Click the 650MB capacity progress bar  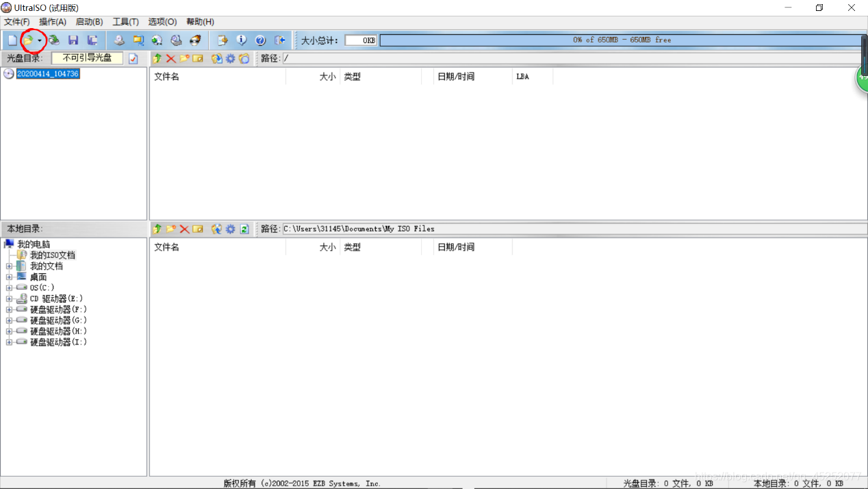(622, 40)
